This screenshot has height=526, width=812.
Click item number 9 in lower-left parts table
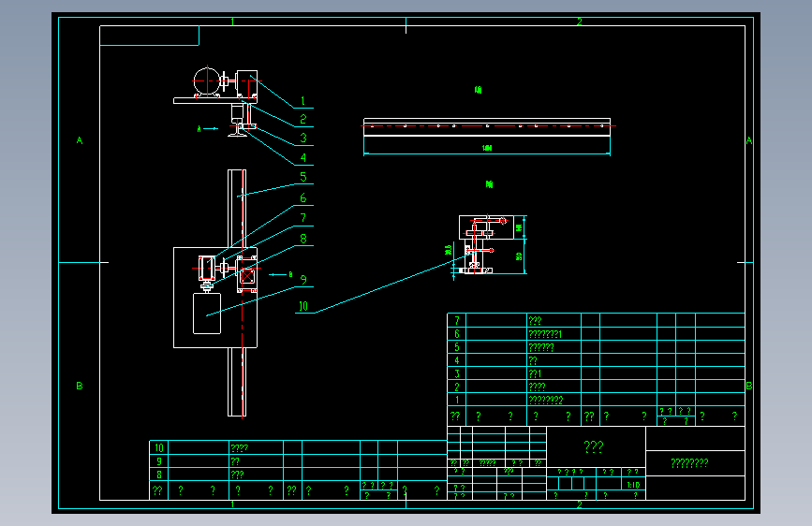pyautogui.click(x=159, y=460)
